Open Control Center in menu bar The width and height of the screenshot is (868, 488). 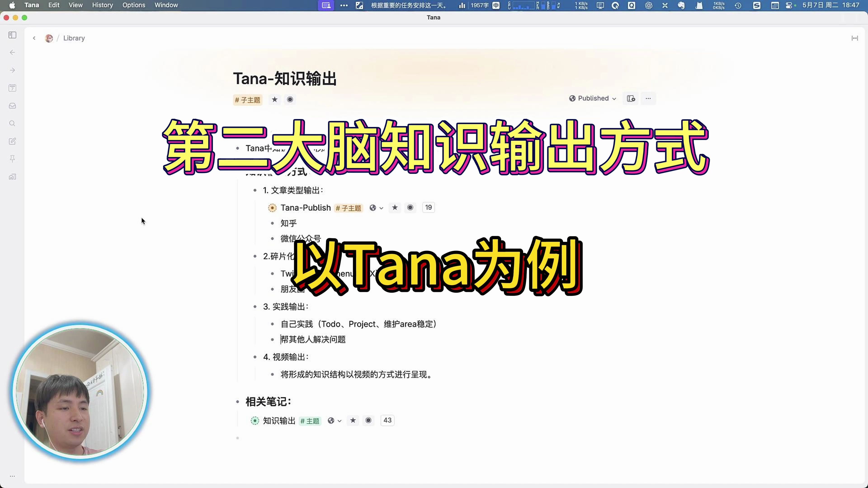coord(789,5)
